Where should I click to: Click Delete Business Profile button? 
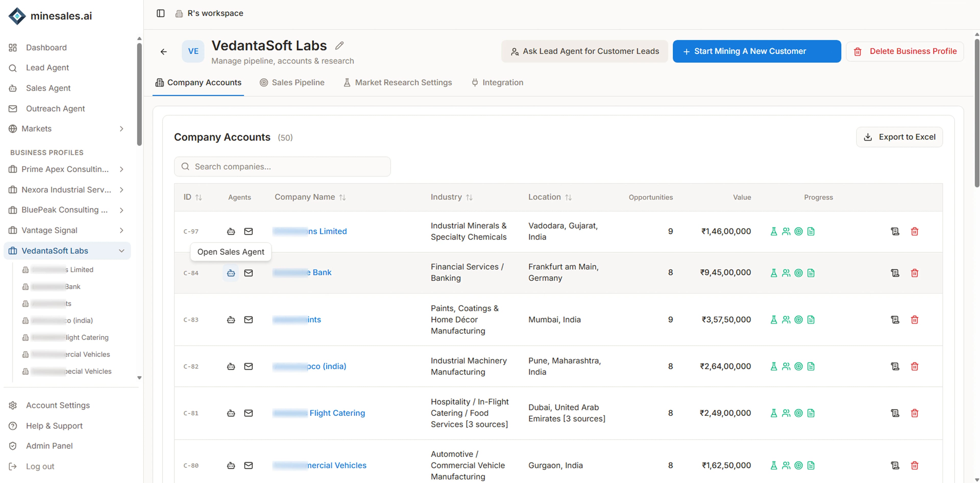pos(905,51)
